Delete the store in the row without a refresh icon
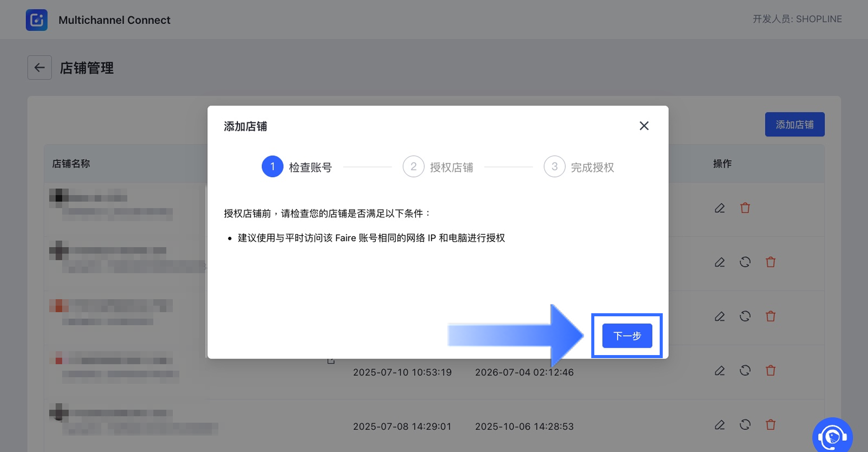This screenshot has width=868, height=452. coord(745,208)
